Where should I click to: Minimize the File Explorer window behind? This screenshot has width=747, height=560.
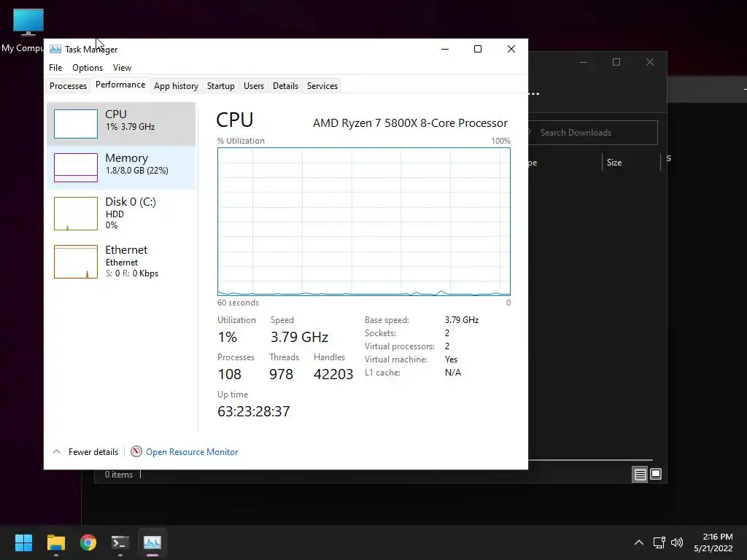[x=584, y=63]
